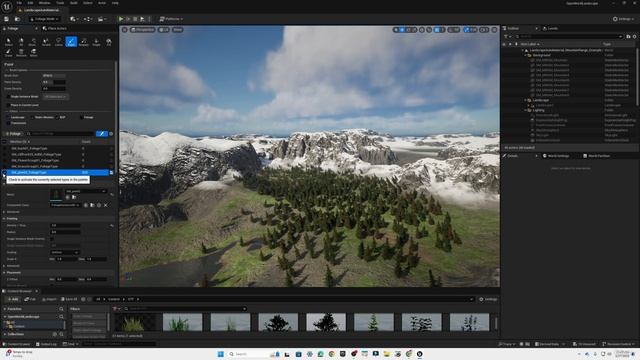Toggle the Static Meshes filter checkbox
Image resolution: width=640 pixels, height=360 pixels.
tap(32, 117)
